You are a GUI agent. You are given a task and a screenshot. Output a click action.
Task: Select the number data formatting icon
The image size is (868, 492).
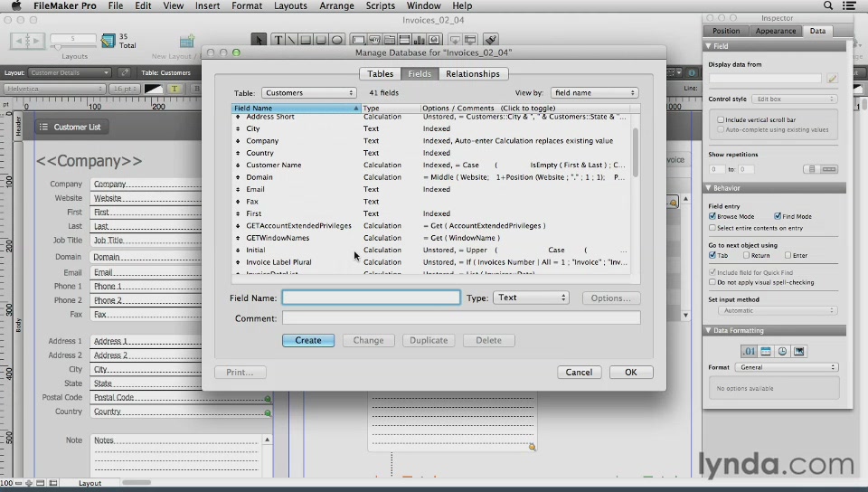749,352
